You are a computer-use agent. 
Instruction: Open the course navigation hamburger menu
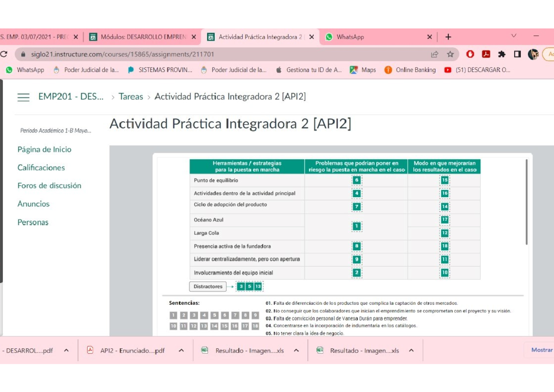point(23,97)
